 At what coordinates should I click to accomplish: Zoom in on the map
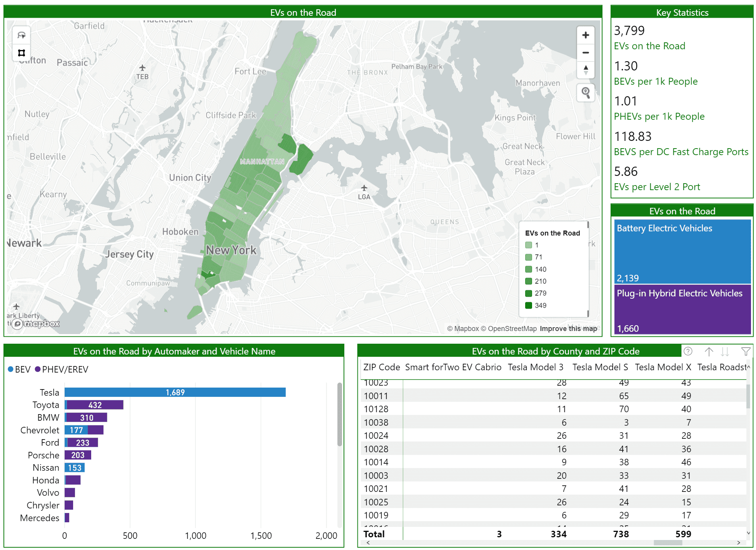(x=585, y=35)
